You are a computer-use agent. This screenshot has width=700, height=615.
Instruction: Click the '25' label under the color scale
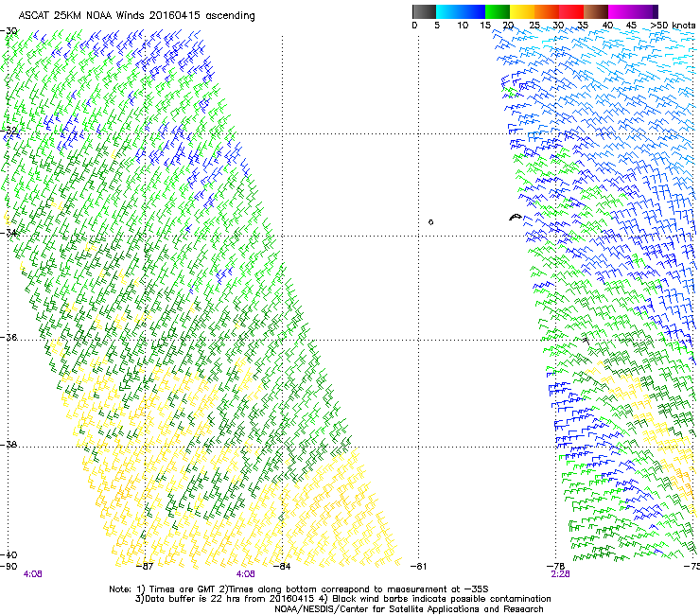click(x=534, y=26)
